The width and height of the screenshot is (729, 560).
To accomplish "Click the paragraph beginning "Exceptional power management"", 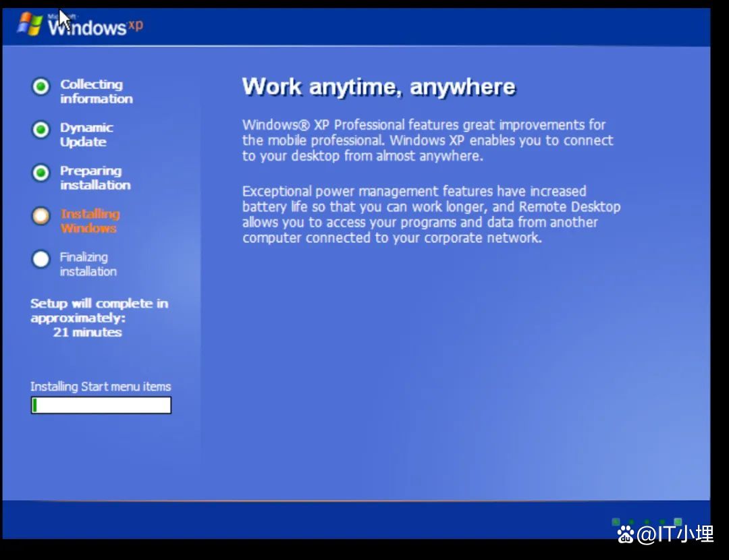I will click(x=431, y=215).
